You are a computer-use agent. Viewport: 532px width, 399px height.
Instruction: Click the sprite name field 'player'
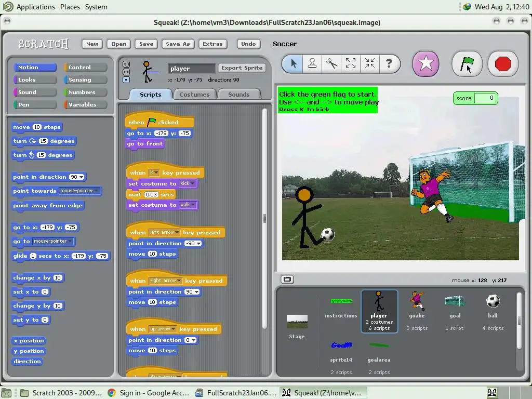point(191,69)
